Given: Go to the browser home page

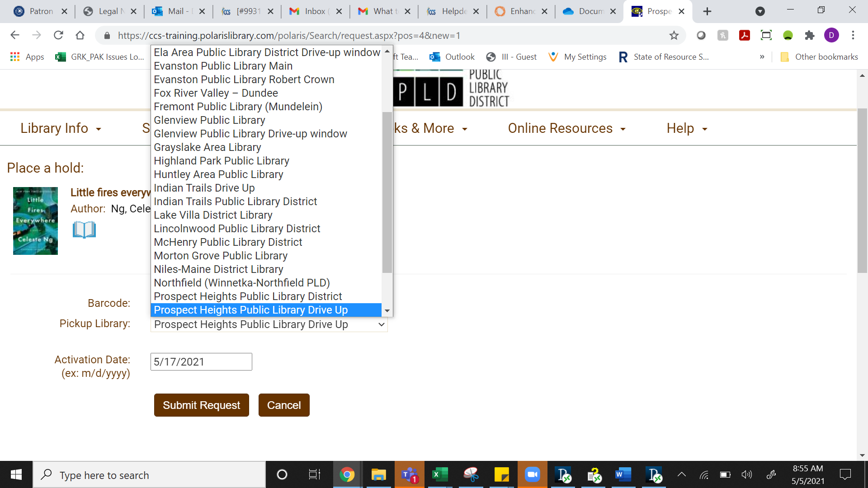Looking at the screenshot, I should point(80,35).
